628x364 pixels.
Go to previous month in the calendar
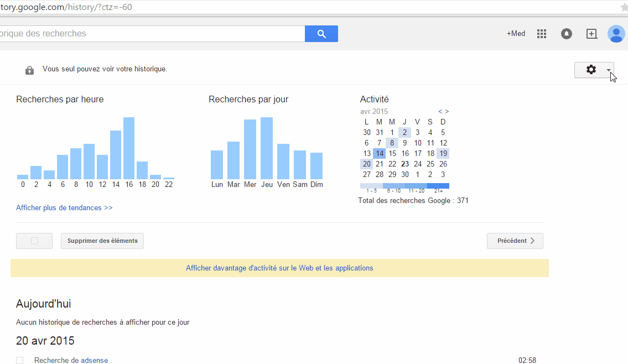click(x=440, y=111)
